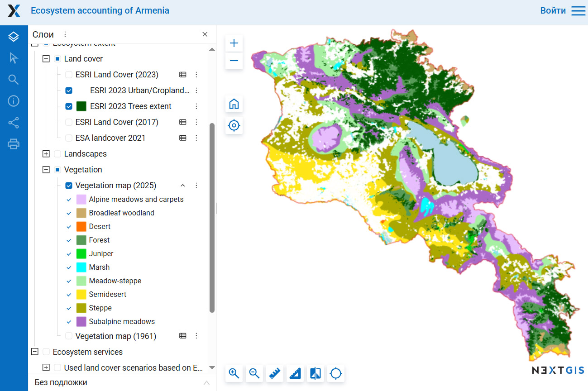This screenshot has width=588, height=391.
Task: Expand the Landscapes group
Action: (46, 154)
